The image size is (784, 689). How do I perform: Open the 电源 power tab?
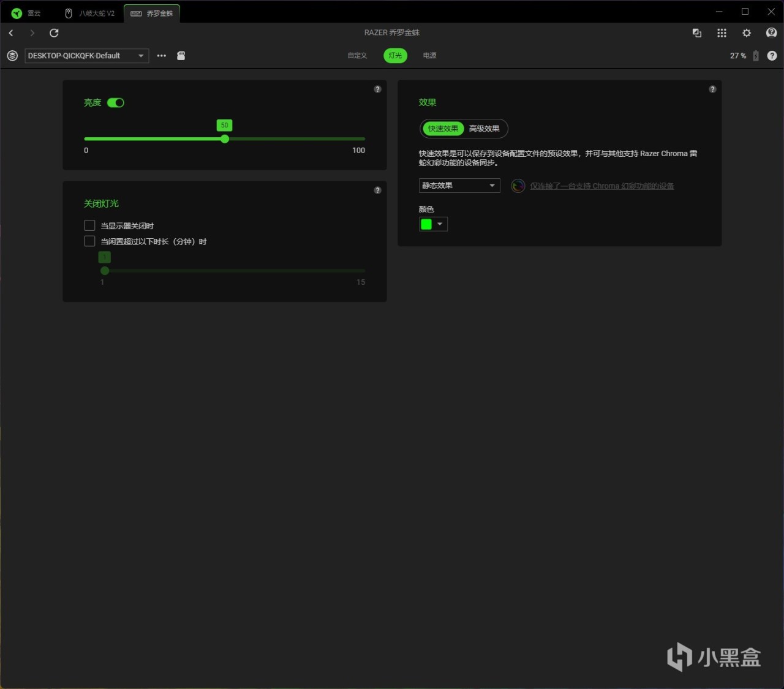[430, 56]
